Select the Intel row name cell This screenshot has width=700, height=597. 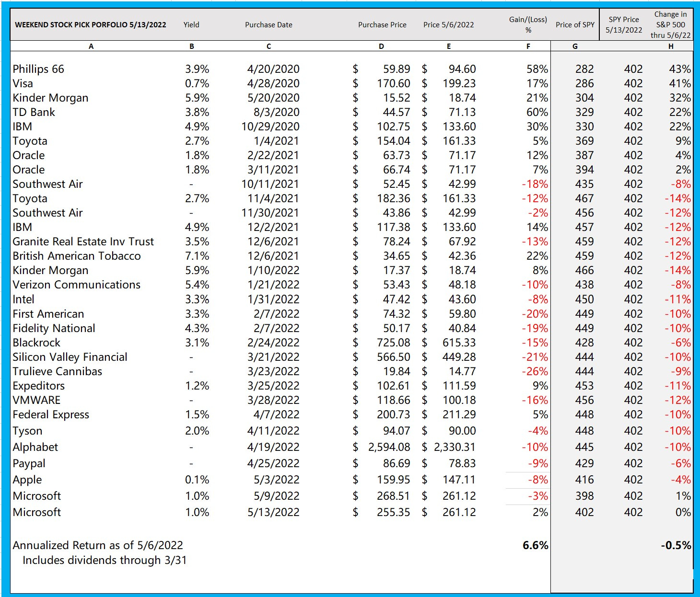(x=23, y=299)
